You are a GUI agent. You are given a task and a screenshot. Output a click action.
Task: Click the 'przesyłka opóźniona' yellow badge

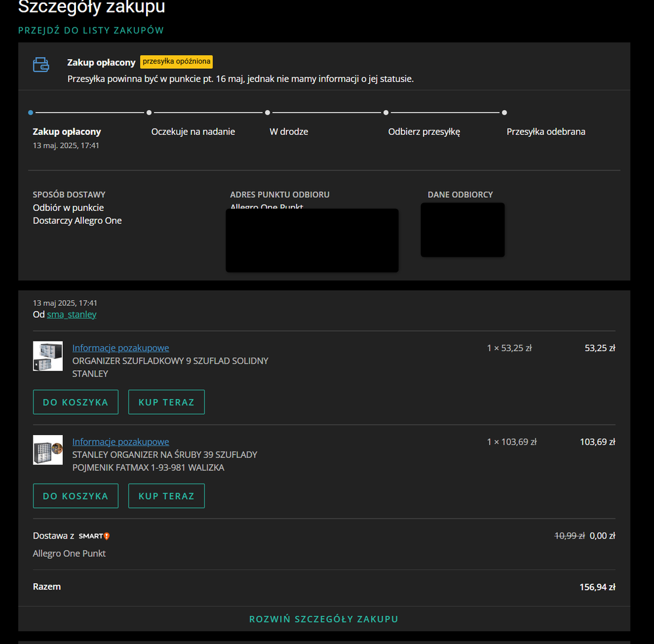click(176, 62)
